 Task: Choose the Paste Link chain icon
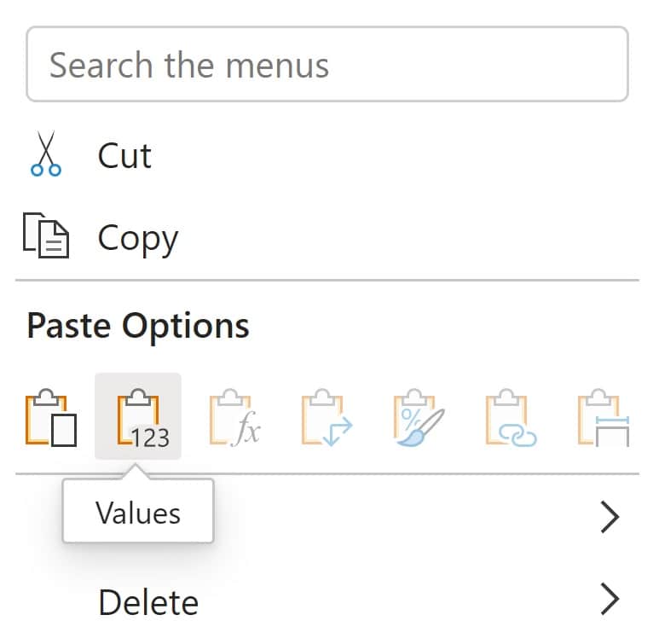[x=511, y=418]
